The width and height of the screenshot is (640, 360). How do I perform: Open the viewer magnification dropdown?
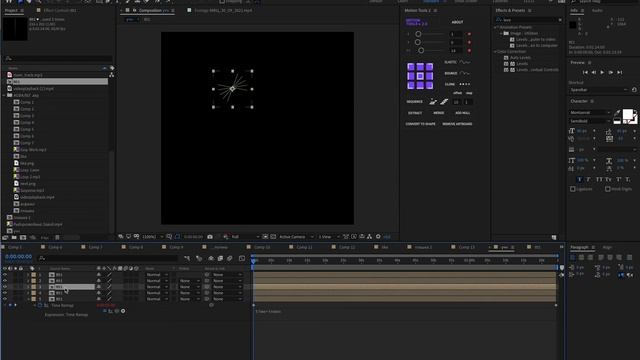[x=153, y=237]
